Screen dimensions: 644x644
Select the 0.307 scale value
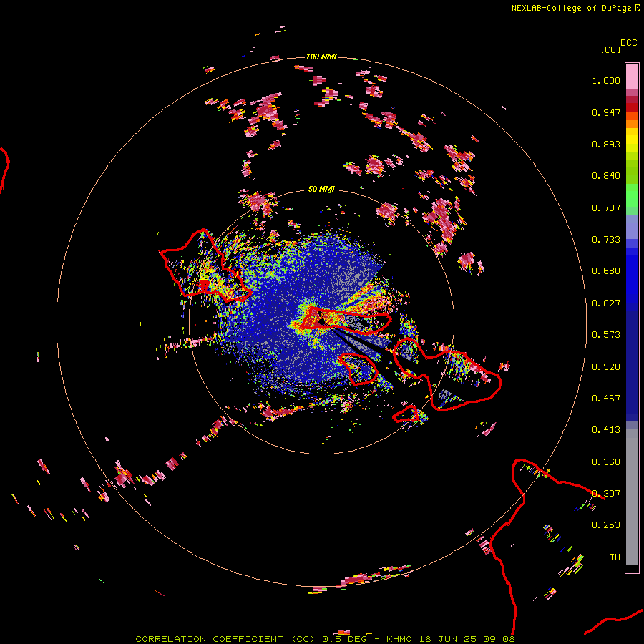click(606, 493)
